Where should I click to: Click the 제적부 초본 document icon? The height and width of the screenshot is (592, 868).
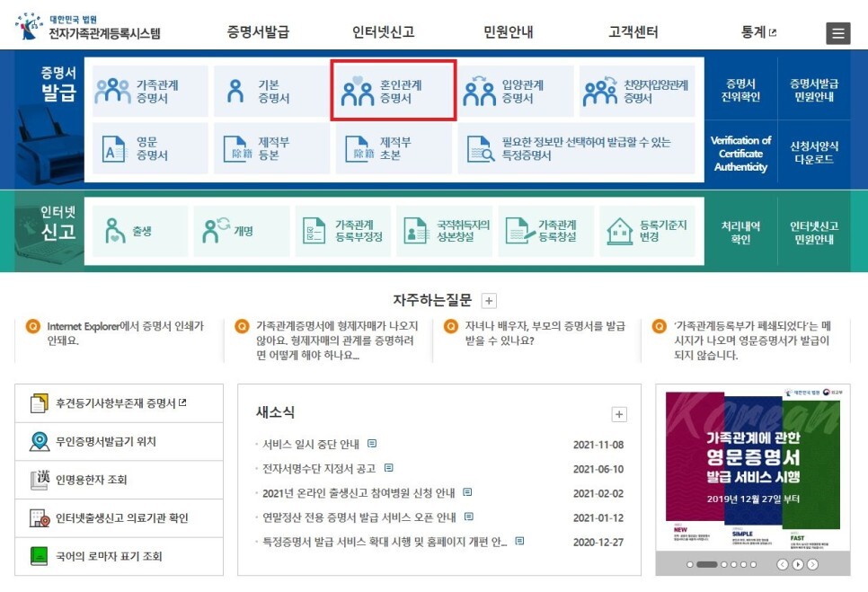pos(359,148)
